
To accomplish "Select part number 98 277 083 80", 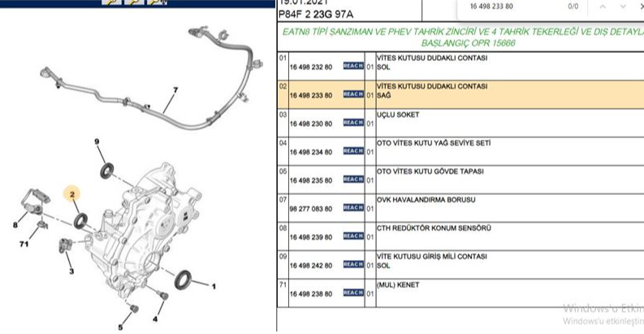I will pyautogui.click(x=311, y=209).
